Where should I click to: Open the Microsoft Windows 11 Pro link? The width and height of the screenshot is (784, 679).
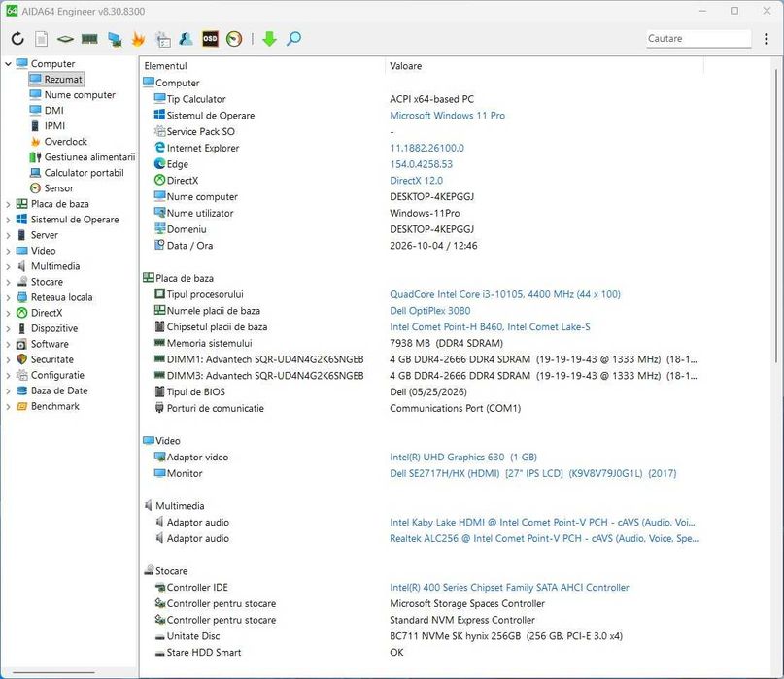tap(447, 115)
